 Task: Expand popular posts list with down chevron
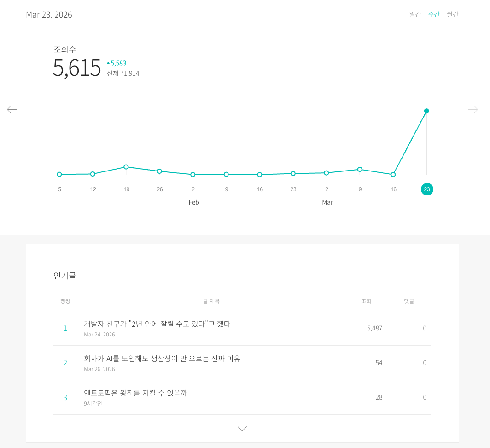click(x=242, y=429)
